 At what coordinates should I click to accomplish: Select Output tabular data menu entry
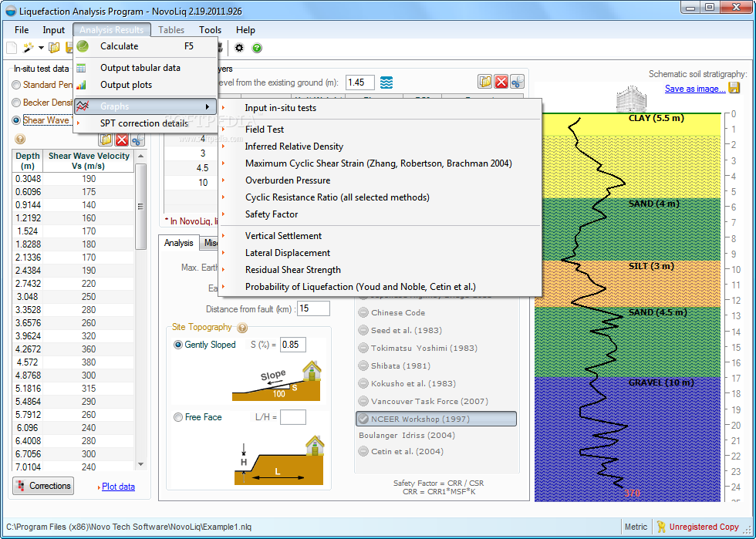pos(146,68)
